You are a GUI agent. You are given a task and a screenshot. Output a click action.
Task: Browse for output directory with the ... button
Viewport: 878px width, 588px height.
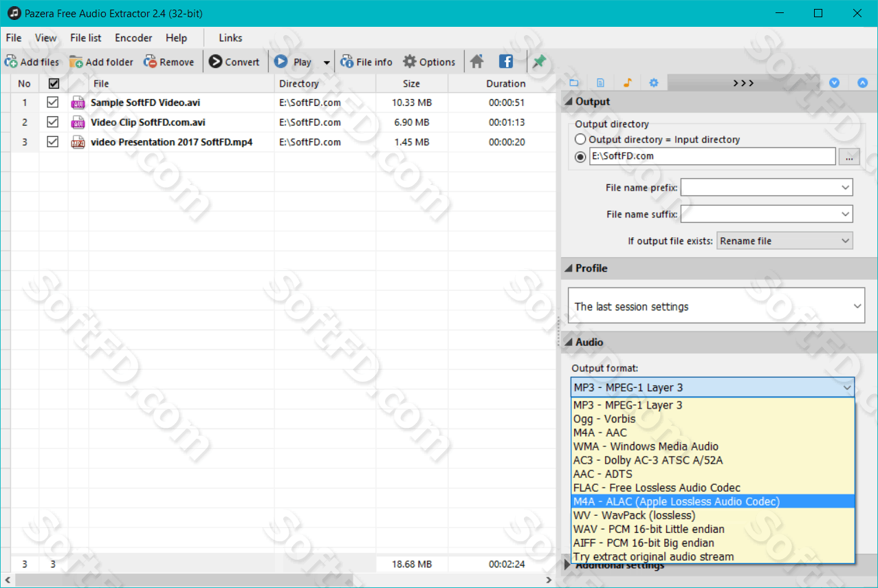click(849, 157)
